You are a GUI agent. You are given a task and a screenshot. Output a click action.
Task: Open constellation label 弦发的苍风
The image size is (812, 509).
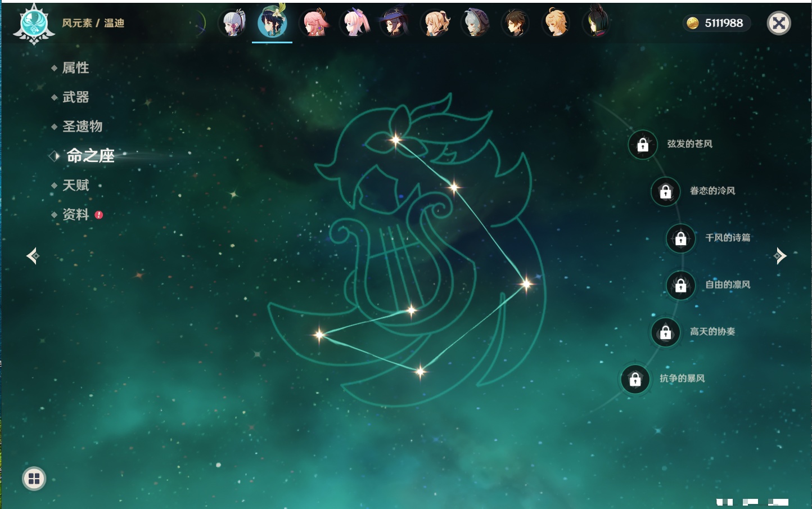tap(689, 144)
